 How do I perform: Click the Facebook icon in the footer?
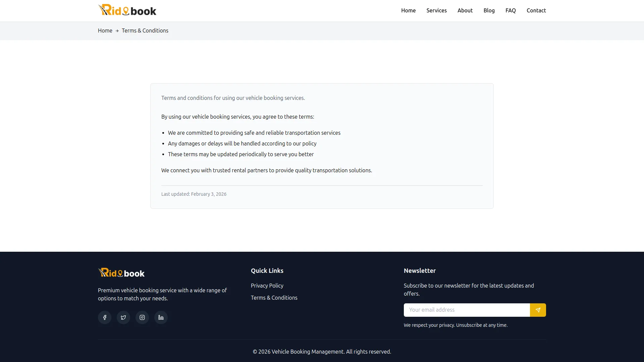(x=104, y=317)
